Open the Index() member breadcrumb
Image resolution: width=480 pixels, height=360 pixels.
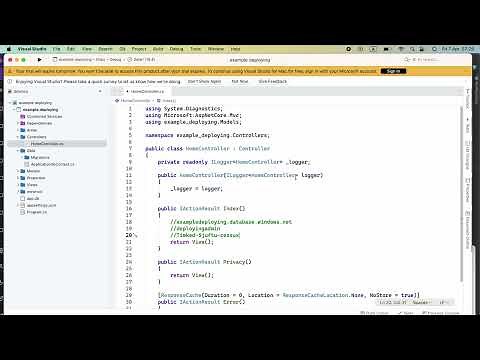pos(167,100)
